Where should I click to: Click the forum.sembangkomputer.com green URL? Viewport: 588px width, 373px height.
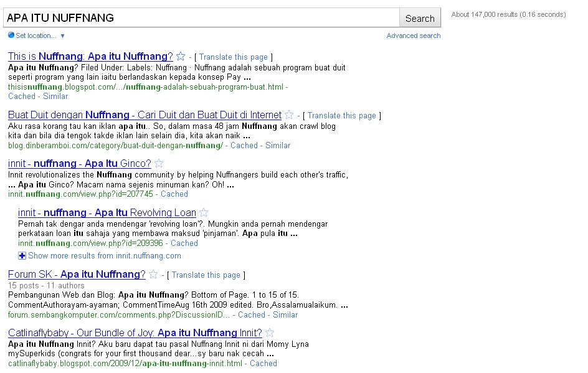[119, 315]
